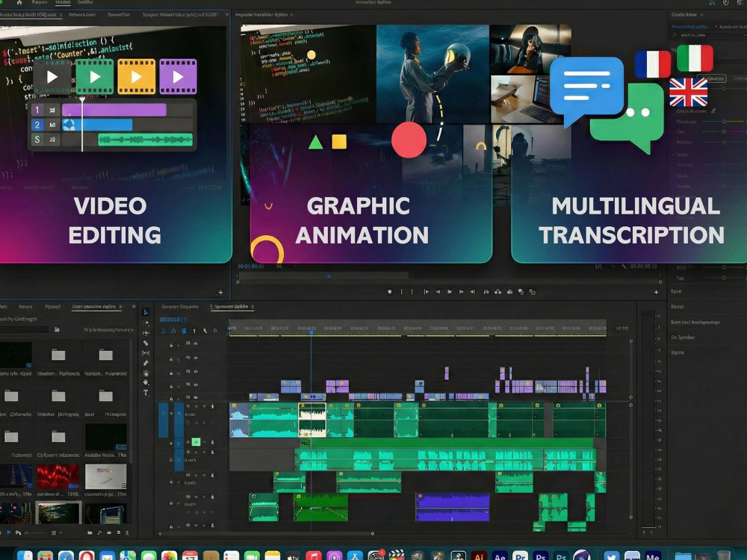747x560 pixels.
Task: Export a frame with the camera icon
Action: 509,292
